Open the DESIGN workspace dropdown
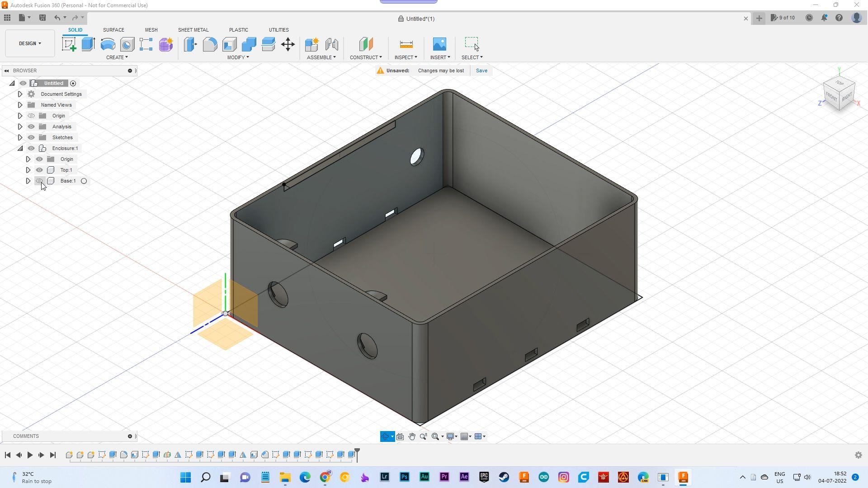Image resolution: width=868 pixels, height=488 pixels. (30, 43)
